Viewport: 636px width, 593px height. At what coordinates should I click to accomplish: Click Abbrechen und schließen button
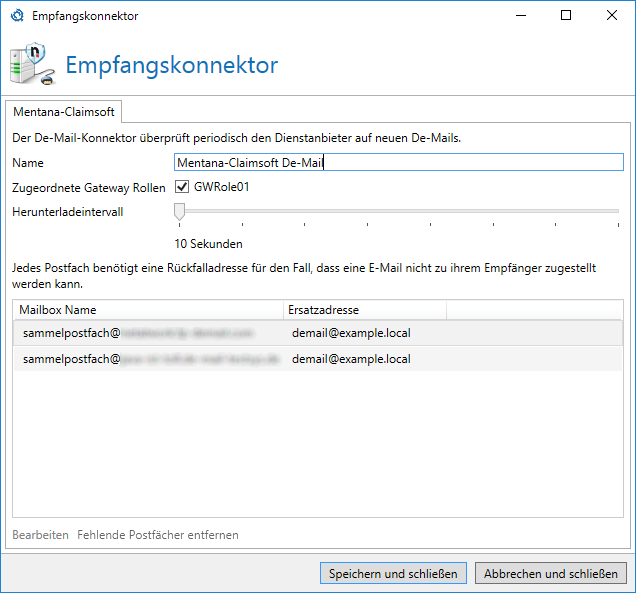[550, 573]
